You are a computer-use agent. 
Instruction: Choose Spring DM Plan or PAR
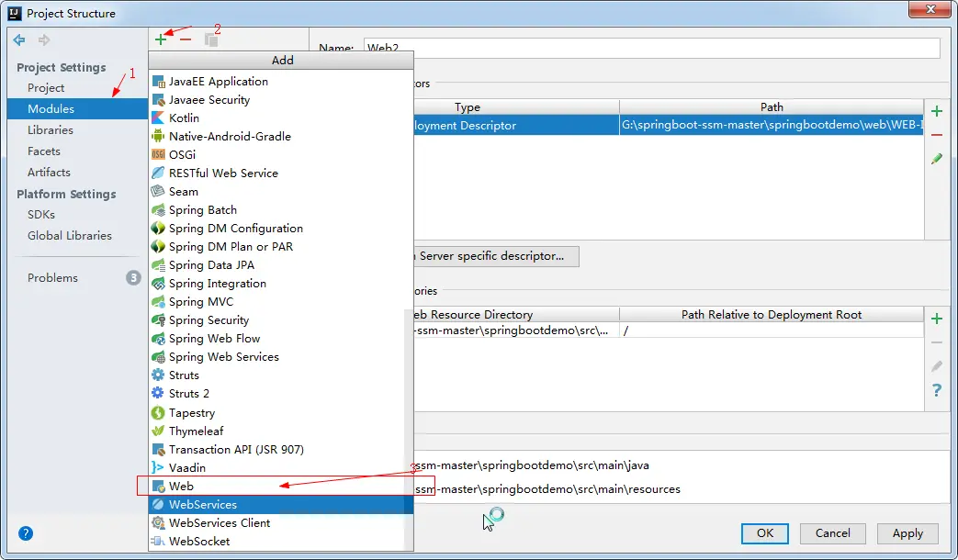[x=280, y=247]
